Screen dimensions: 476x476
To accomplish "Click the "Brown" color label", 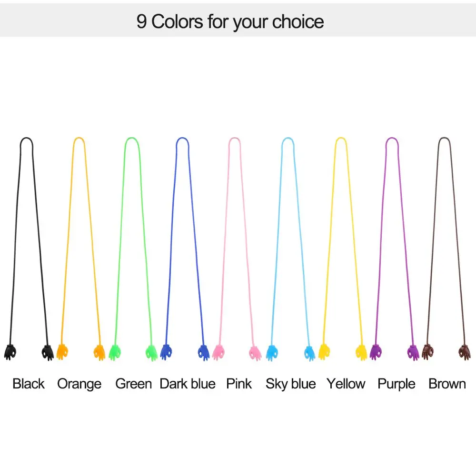I will coord(447,384).
